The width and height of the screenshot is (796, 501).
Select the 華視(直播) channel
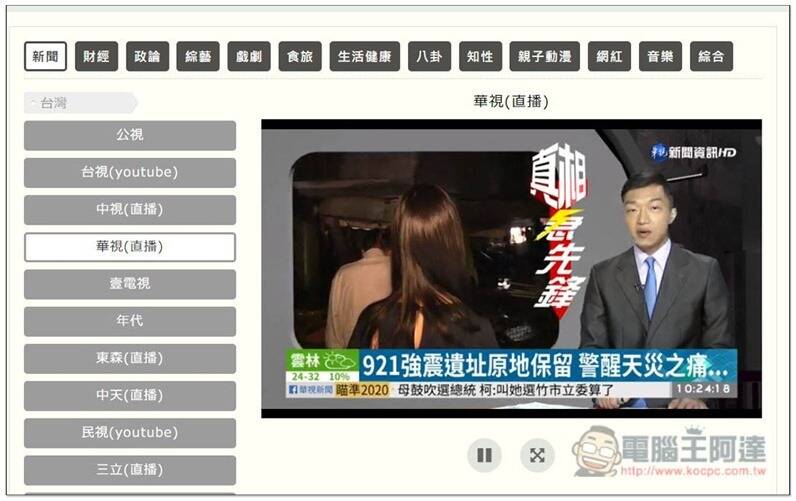130,247
